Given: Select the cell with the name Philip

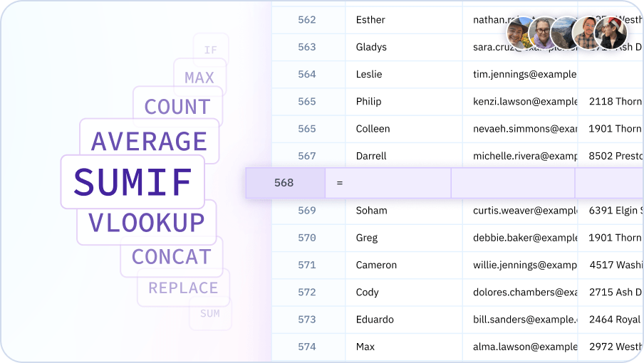Looking at the screenshot, I should (x=404, y=101).
